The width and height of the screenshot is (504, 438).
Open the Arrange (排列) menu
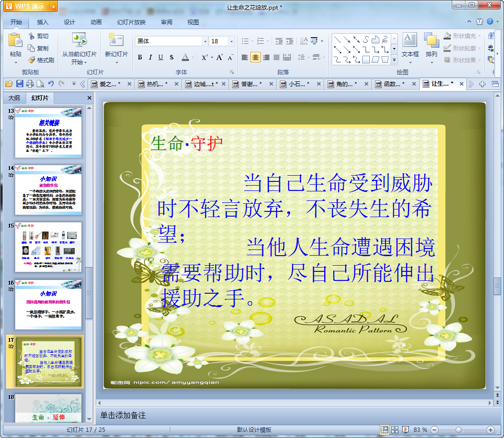pos(431,62)
